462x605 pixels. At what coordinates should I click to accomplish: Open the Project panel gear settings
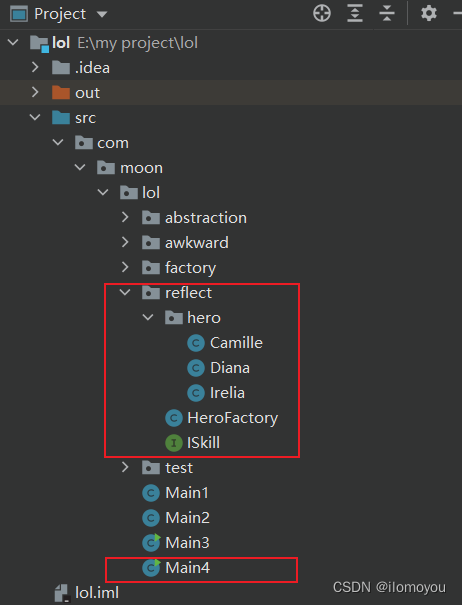pos(428,14)
